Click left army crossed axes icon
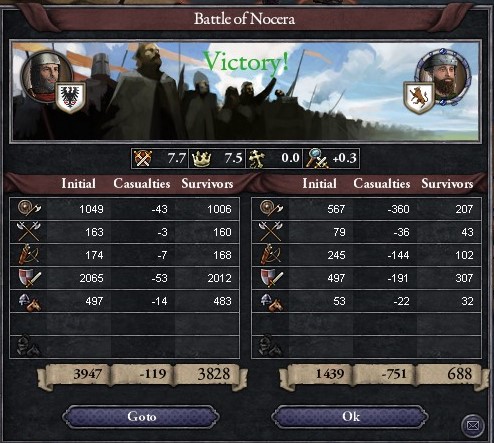The width and height of the screenshot is (494, 443). pos(29,232)
